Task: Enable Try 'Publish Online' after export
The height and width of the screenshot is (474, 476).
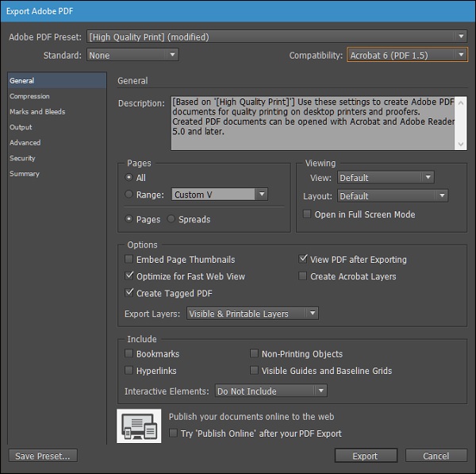Action: point(174,434)
